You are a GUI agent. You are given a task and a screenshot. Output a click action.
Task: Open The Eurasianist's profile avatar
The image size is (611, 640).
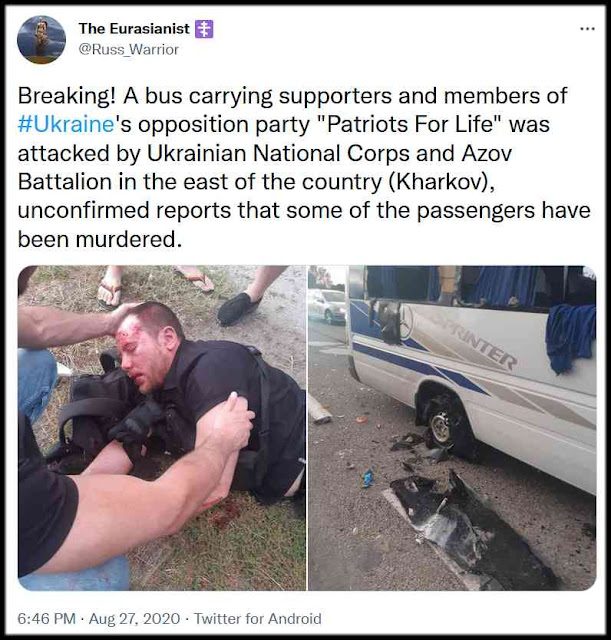tap(41, 40)
